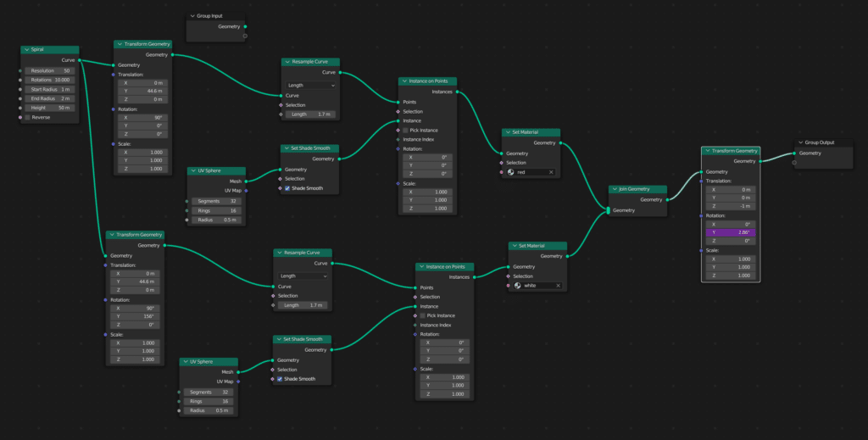This screenshot has height=440, width=868.
Task: Click the Group Output node's empty socket
Action: pos(794,162)
